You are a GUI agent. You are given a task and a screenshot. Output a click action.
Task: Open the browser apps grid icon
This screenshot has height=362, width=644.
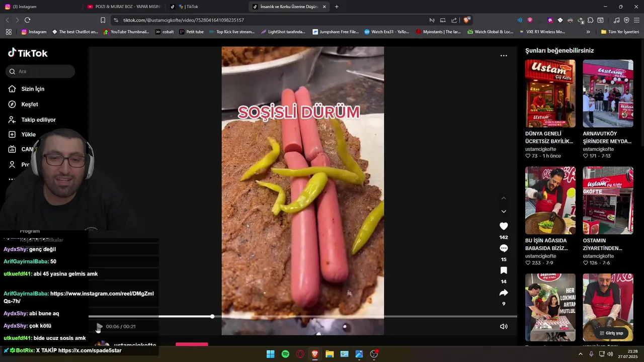tap(9, 32)
